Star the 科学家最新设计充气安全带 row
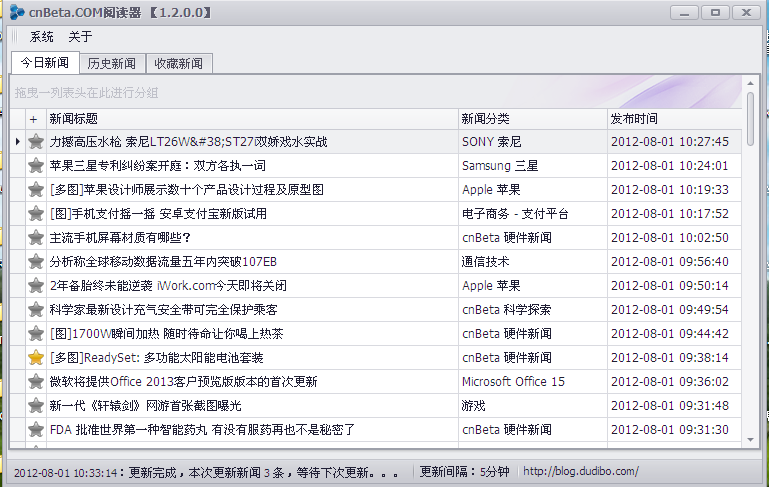This screenshot has height=487, width=769. click(x=36, y=310)
